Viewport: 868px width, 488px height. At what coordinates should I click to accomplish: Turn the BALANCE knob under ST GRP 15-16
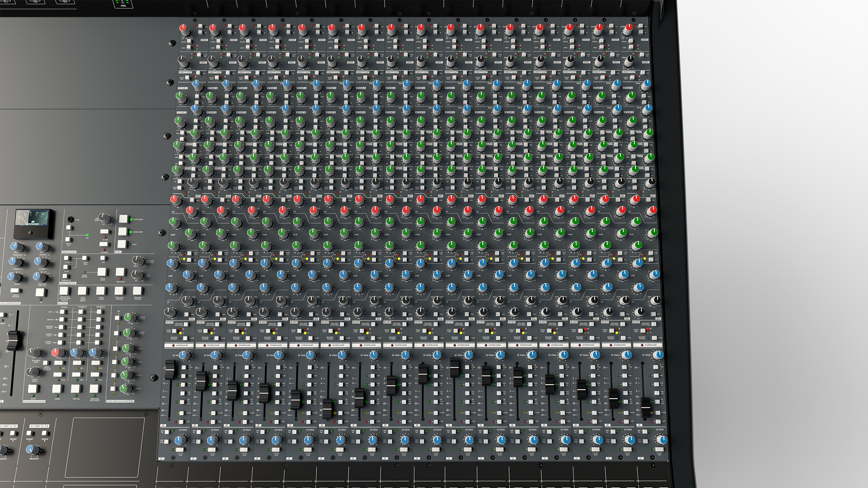coord(31,449)
